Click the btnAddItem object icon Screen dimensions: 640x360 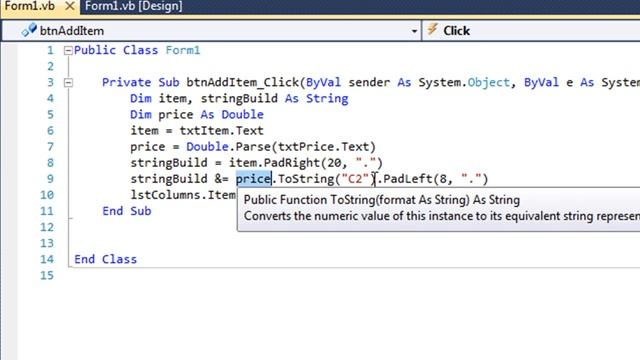tap(29, 30)
